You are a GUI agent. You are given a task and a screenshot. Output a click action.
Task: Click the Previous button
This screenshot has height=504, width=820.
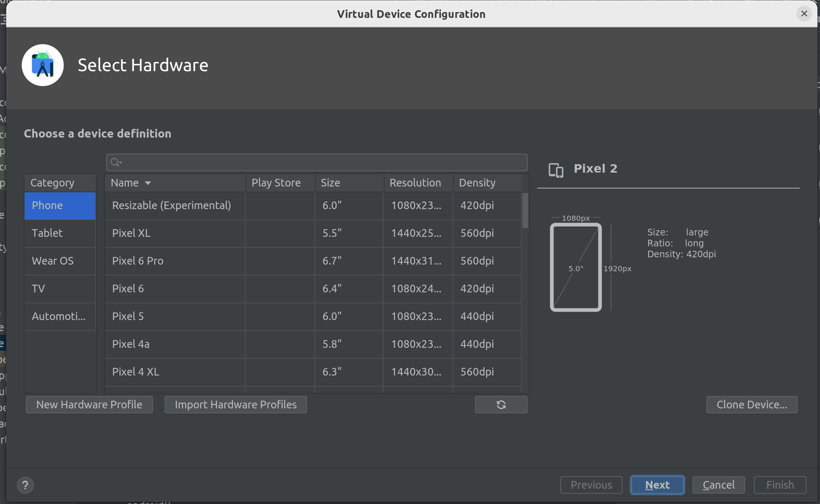click(x=591, y=485)
